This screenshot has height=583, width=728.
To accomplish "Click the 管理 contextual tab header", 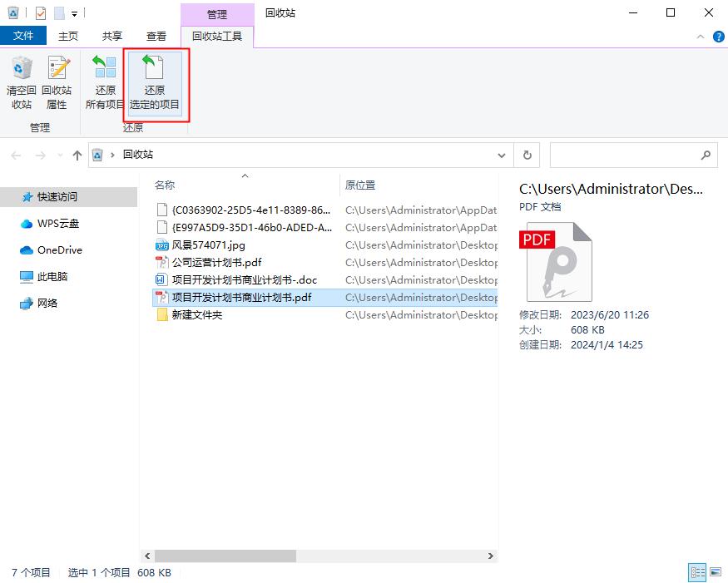I will pyautogui.click(x=217, y=14).
